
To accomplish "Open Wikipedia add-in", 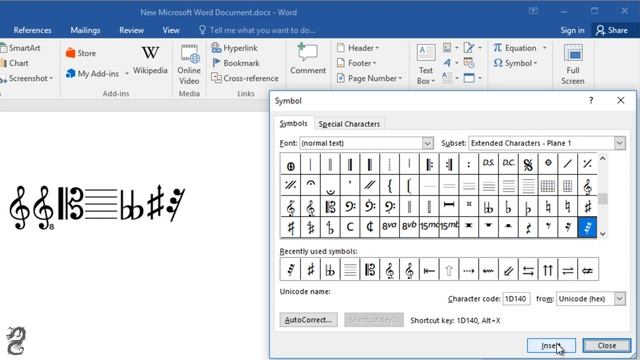I will click(150, 61).
